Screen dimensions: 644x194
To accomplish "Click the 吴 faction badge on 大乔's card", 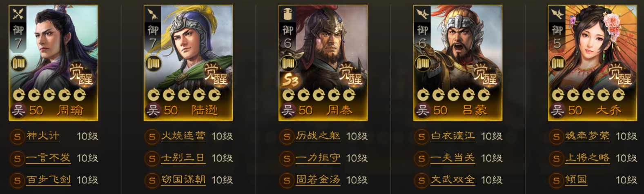I will 557,110.
